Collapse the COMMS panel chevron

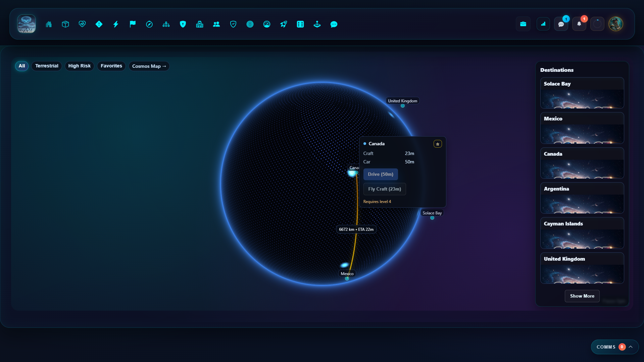coord(630,347)
